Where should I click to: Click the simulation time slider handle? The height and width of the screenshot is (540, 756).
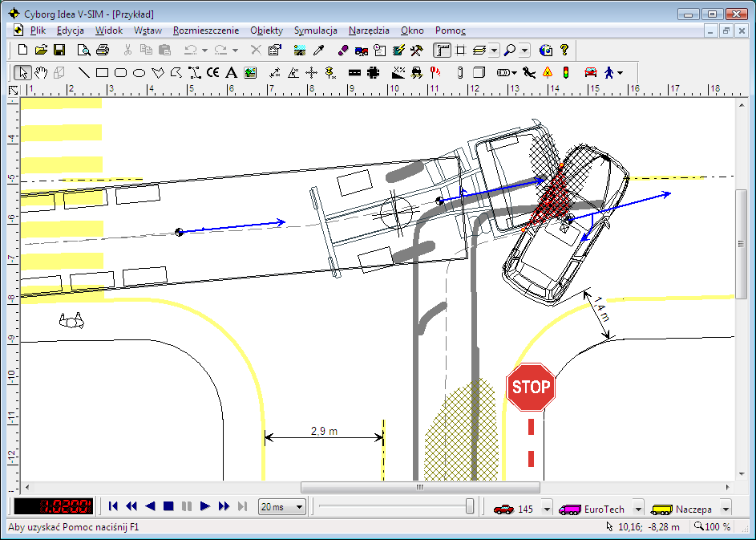470,506
